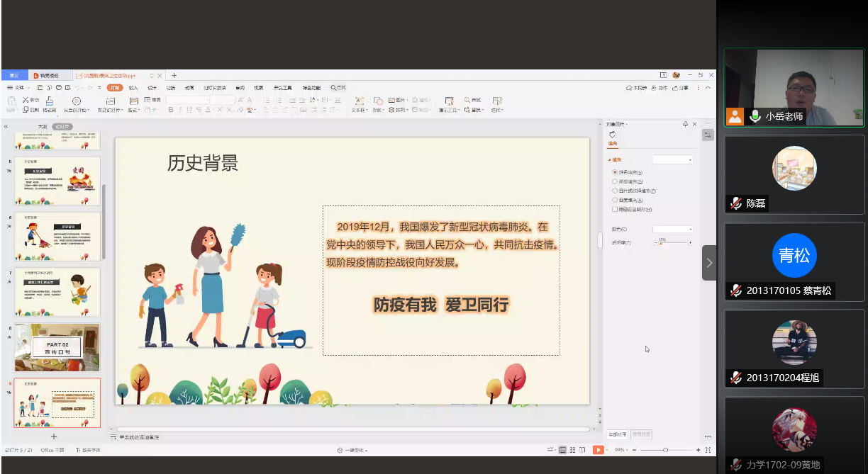This screenshot has width=868, height=474.
Task: Select the gradient fill radio button
Action: [614, 181]
